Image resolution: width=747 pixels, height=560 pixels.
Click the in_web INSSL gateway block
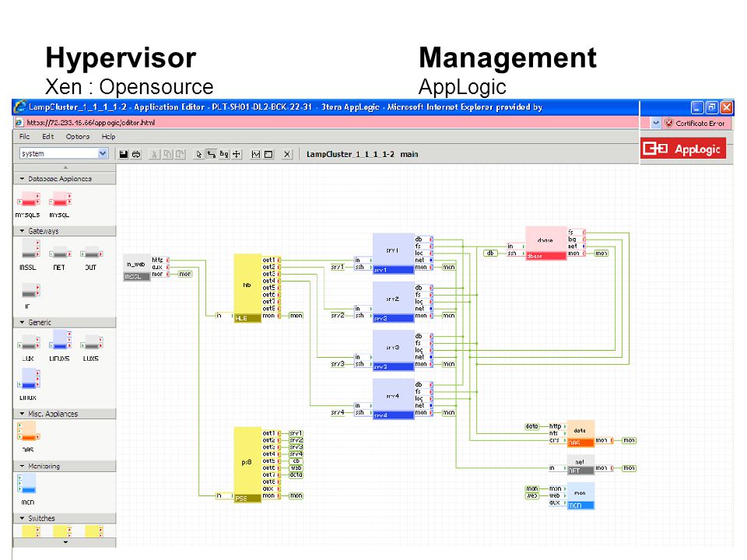click(x=137, y=267)
